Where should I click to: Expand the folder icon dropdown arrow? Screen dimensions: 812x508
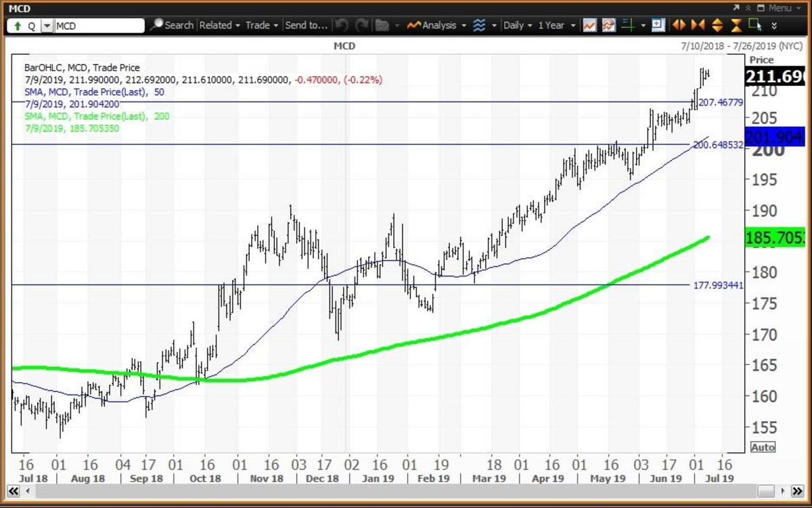397,25
